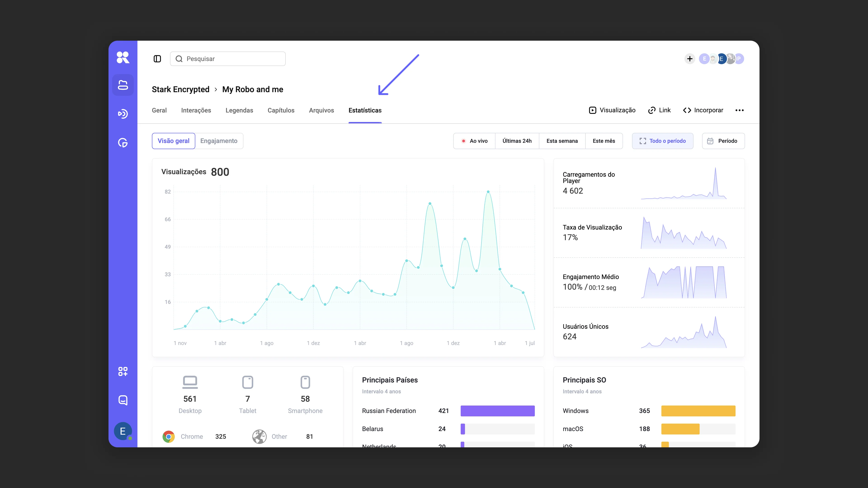Click the Taxa de Visualização sparkline
This screenshot has width=868, height=488.
[x=684, y=233]
